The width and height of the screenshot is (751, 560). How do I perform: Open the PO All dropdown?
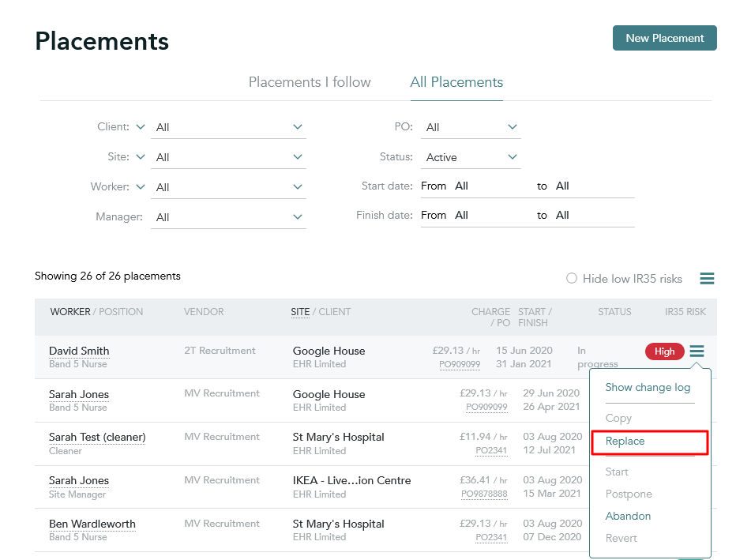point(471,127)
